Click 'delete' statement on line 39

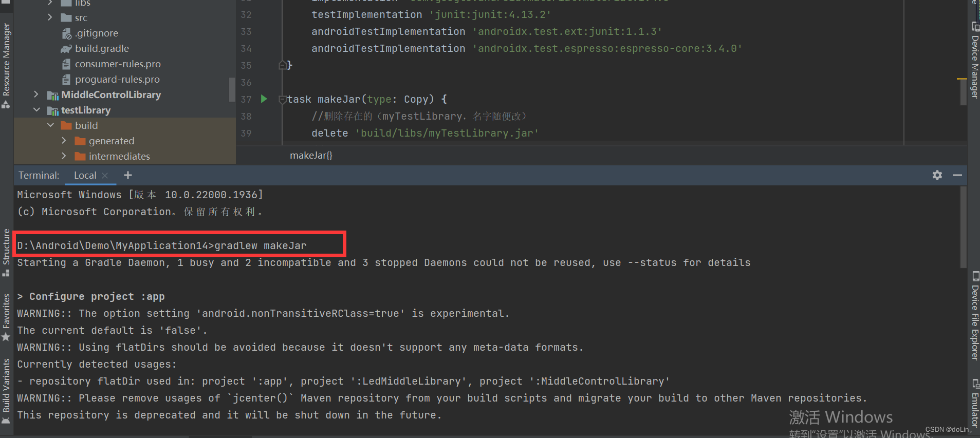coord(329,133)
